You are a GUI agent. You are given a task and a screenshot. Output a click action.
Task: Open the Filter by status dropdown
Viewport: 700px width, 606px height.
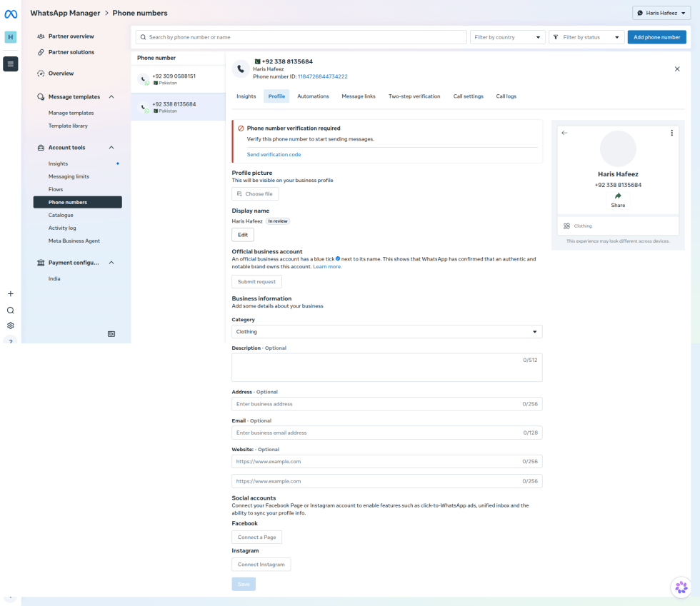point(586,37)
